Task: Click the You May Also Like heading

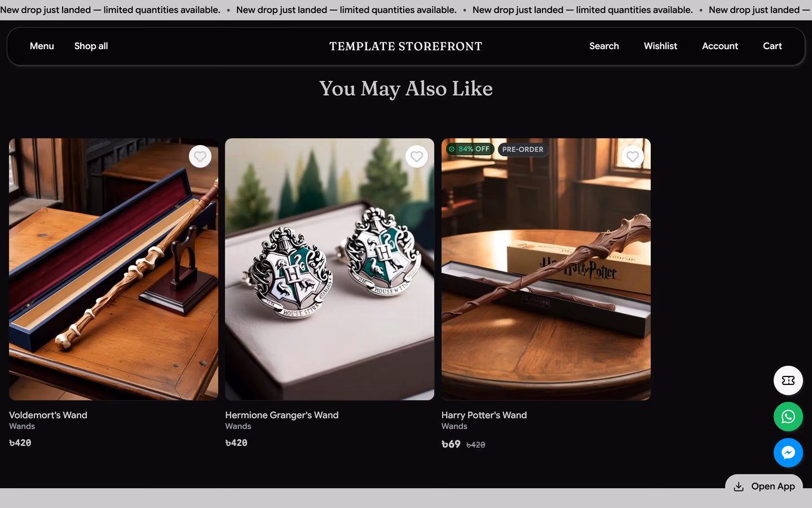Action: (406, 89)
